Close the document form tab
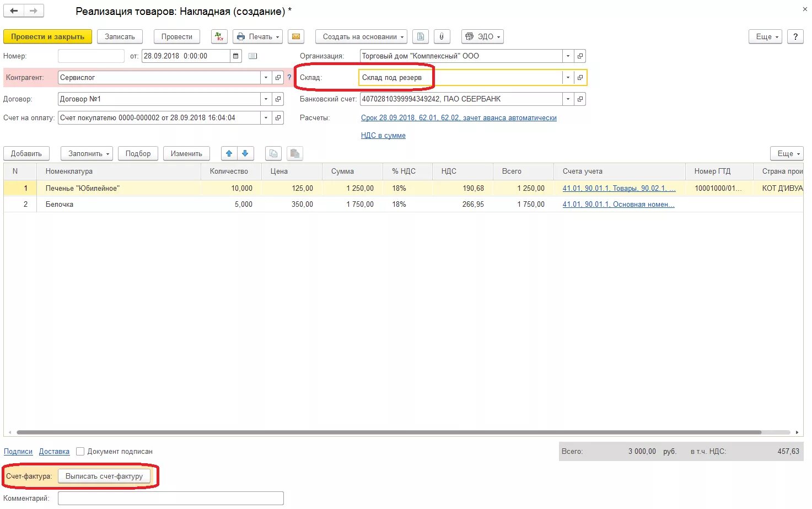The height and width of the screenshot is (509, 812). 805,9
